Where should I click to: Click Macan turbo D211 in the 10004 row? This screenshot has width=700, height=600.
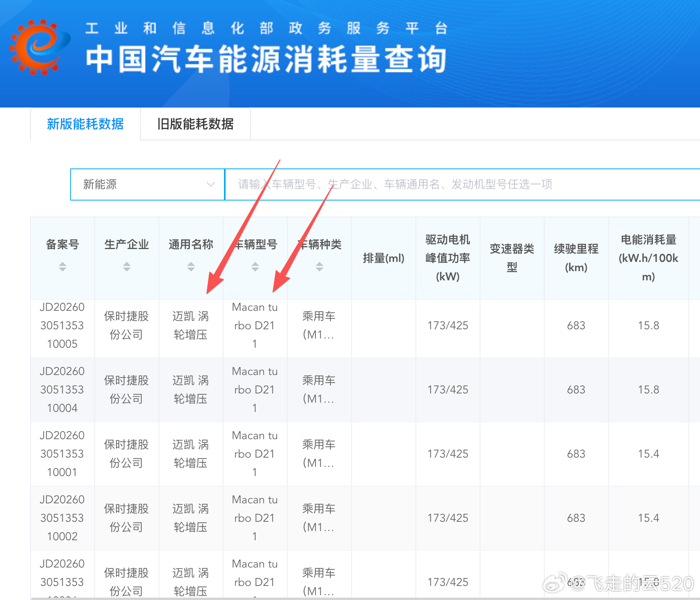coord(255,389)
